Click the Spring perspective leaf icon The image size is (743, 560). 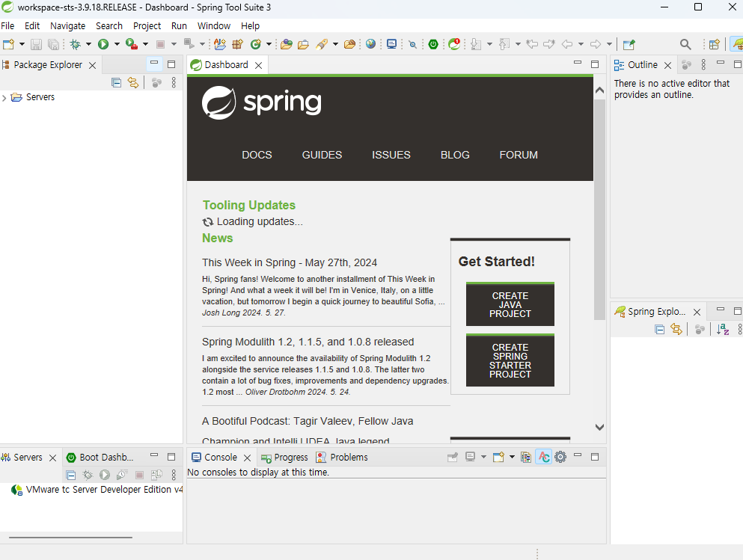[x=737, y=44]
